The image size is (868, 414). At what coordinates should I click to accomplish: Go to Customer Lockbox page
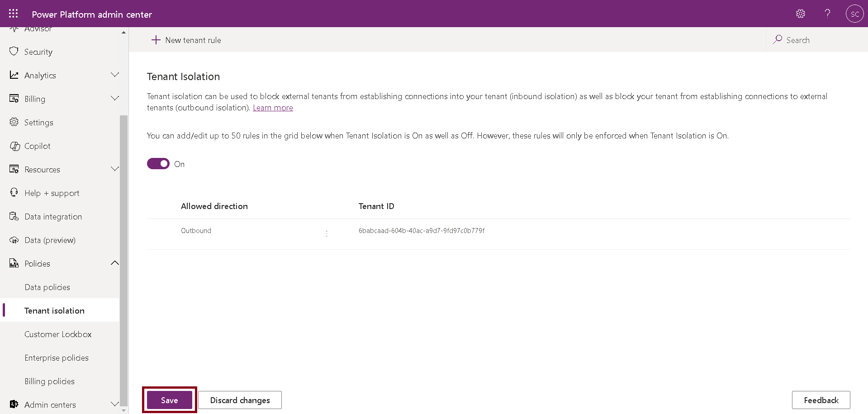(58, 334)
